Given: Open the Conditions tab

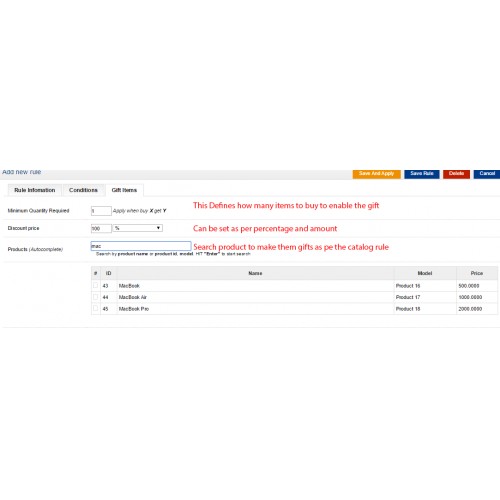Looking at the screenshot, I should (83, 190).
